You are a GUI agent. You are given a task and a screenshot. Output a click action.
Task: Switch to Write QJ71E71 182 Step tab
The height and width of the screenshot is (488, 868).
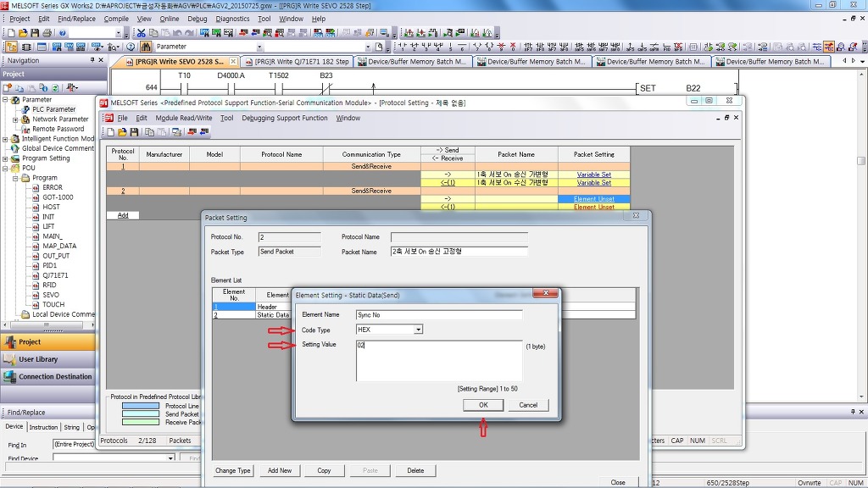click(301, 62)
